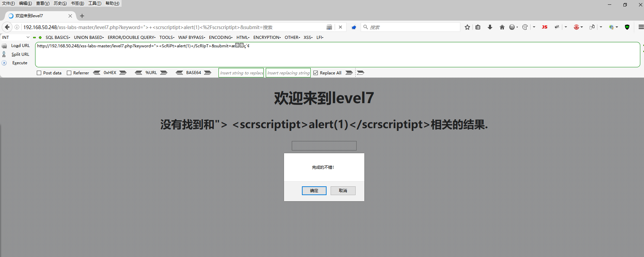Confirm dialog with 确定 button
Viewport: 644px width, 257px height.
(314, 191)
